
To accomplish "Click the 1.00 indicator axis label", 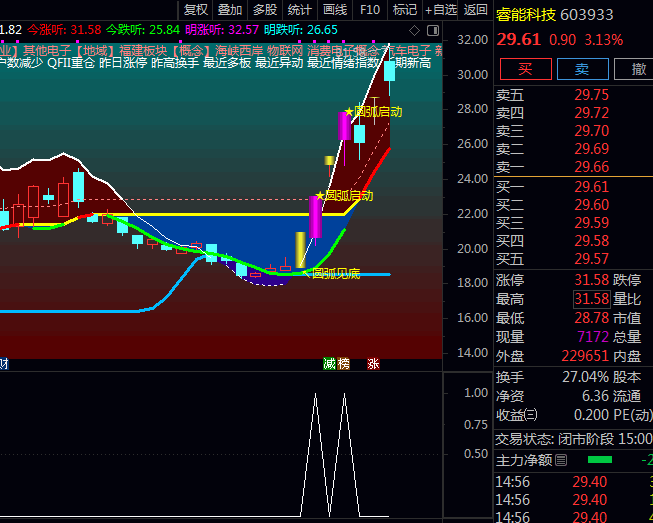I will tap(476, 393).
